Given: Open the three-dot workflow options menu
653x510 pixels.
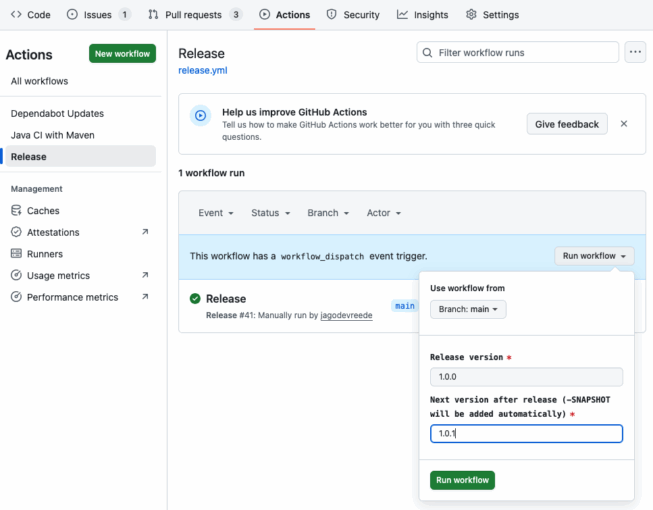Looking at the screenshot, I should [635, 52].
